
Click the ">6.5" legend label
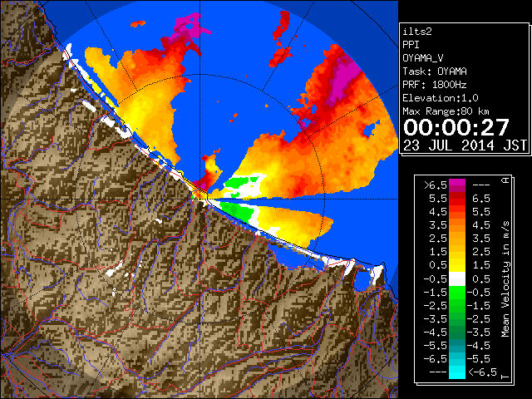(436, 185)
